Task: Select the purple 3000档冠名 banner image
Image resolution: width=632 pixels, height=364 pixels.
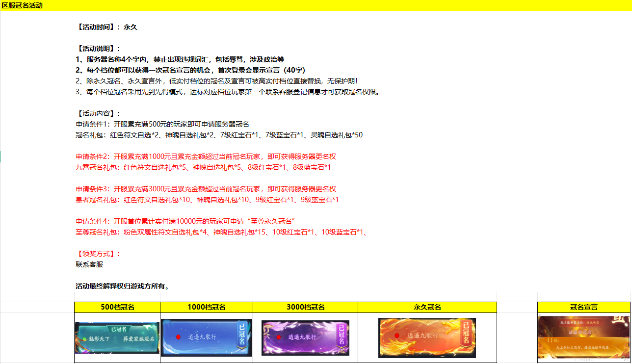Action: pos(305,338)
